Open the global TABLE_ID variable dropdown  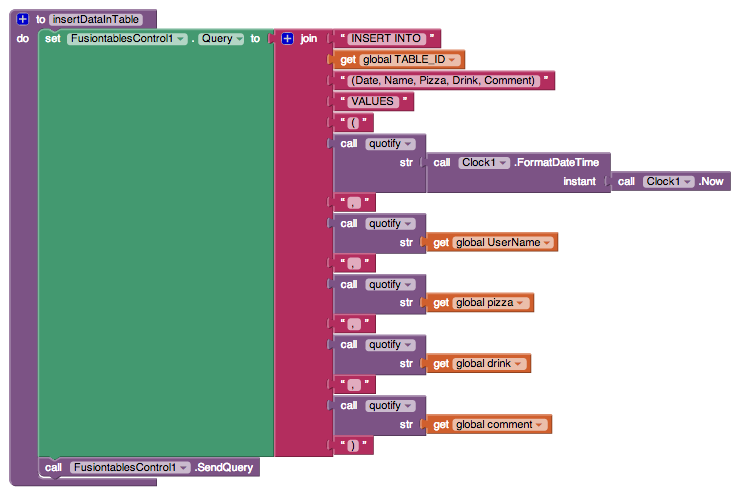click(x=409, y=60)
